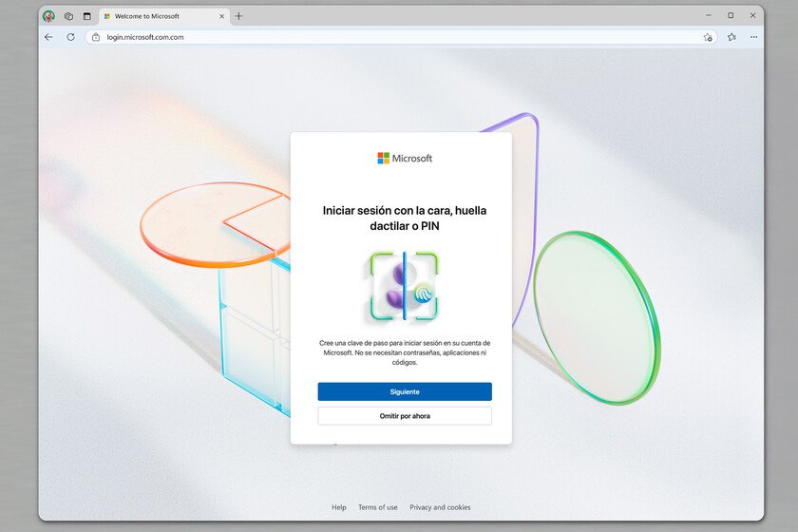
Task: Open the Workspaces icon in title bar
Action: [68, 16]
